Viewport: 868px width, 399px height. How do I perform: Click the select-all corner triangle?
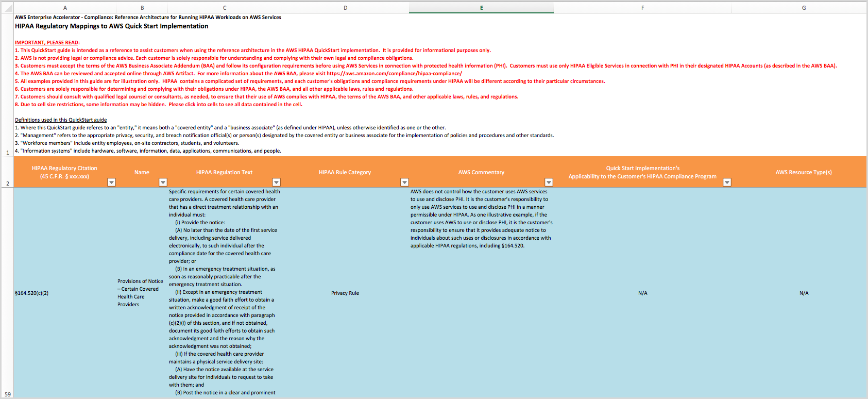[x=8, y=8]
